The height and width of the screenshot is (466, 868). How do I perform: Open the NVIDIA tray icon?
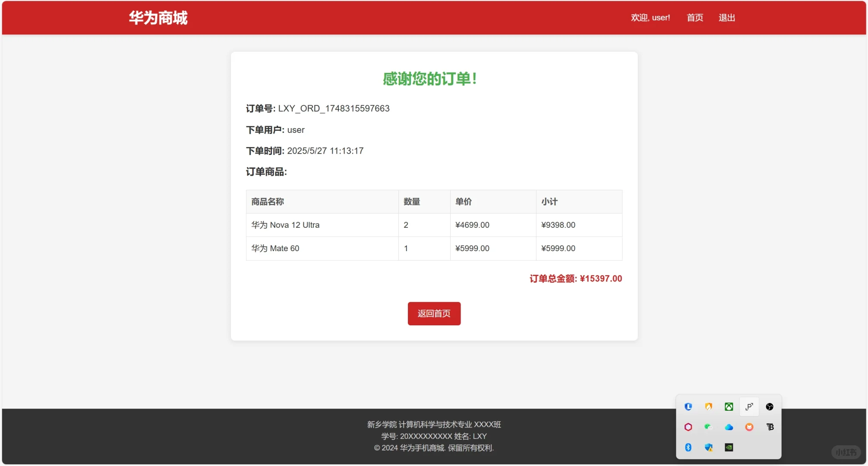729,447
